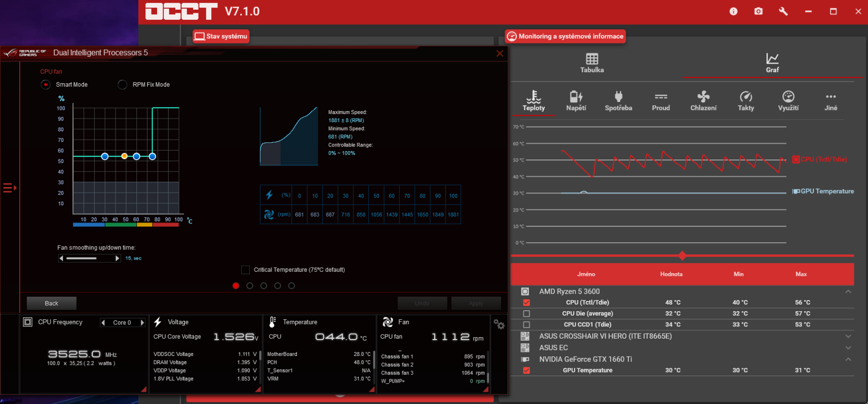Open the Proud current category
This screenshot has width=868, height=404.
[661, 101]
